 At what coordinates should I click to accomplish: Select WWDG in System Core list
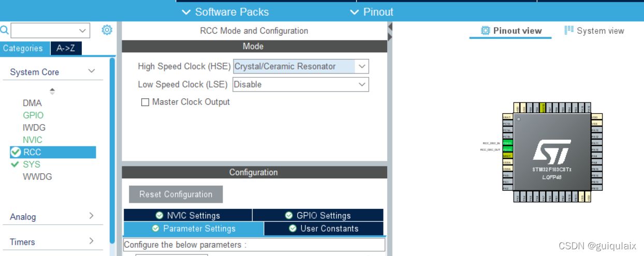pos(37,177)
